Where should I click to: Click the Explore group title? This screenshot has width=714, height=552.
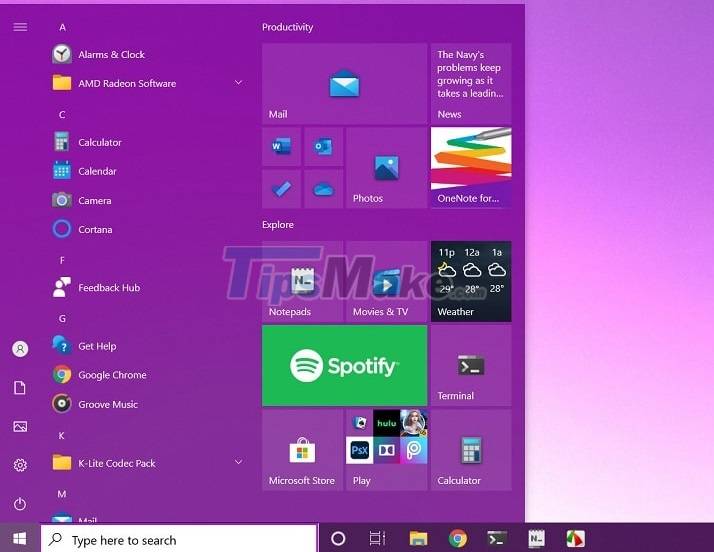tap(278, 225)
